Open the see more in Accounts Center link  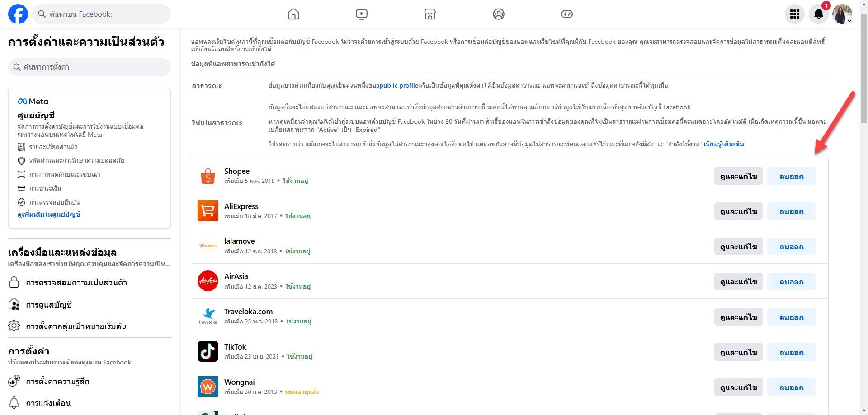(49, 214)
